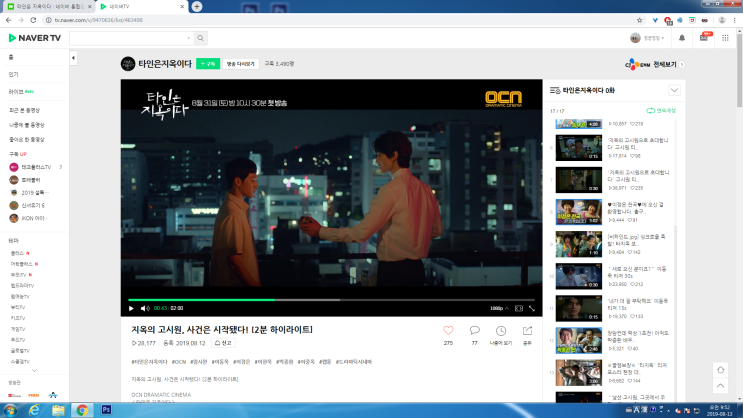Open the Naver services grid icon

(725, 38)
